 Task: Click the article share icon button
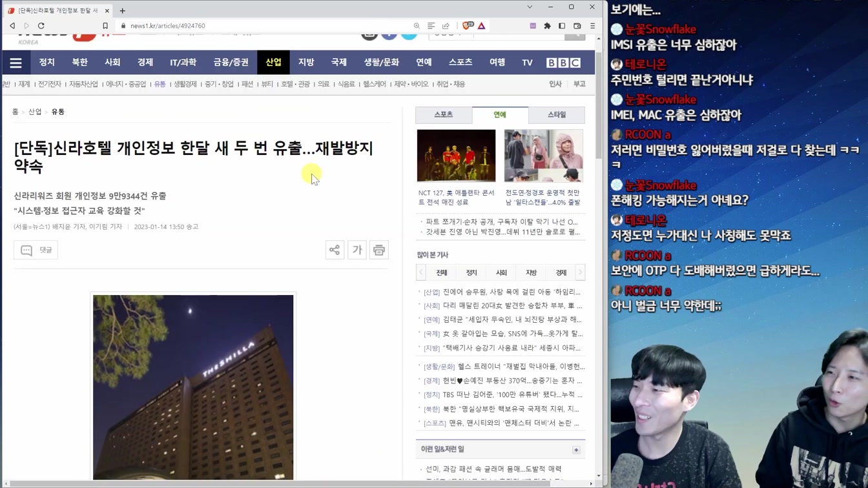tap(335, 250)
